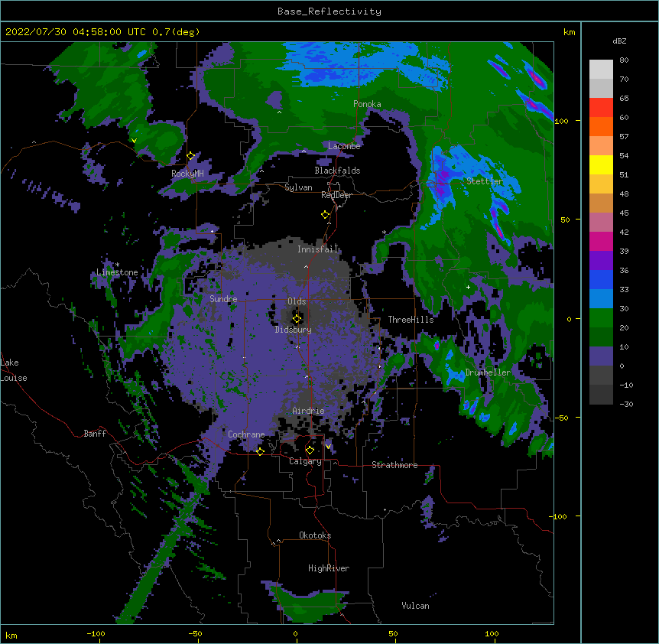Screen dimensions: 659x644
Task: Click the Lacombe city label
Action: click(344, 146)
